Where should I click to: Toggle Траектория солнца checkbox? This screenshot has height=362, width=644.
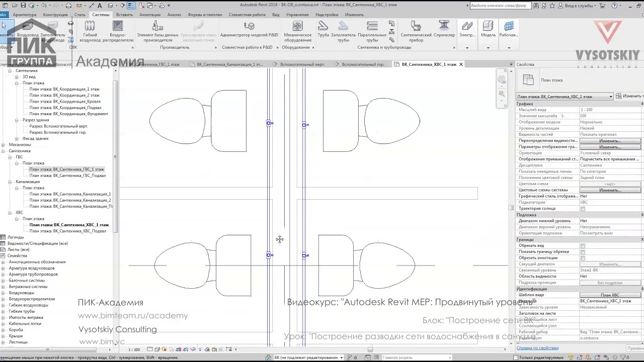pyautogui.click(x=583, y=209)
